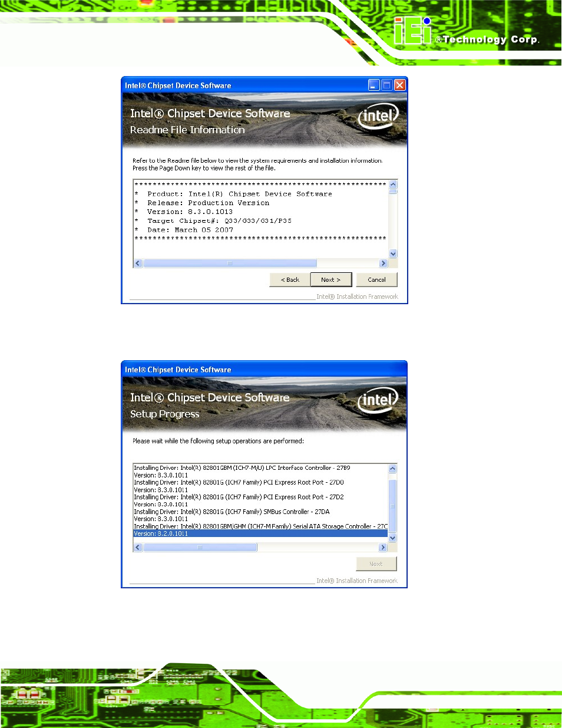Click the greyed Next button in Setup Progress
The height and width of the screenshot is (728, 562).
click(x=376, y=564)
